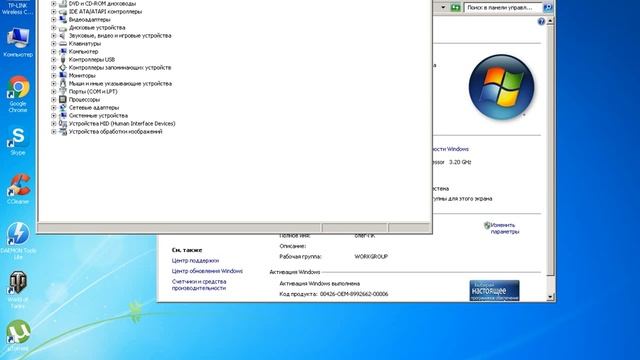Click the green refresh button near the address bar
This screenshot has width=640, height=360.
tap(455, 7)
